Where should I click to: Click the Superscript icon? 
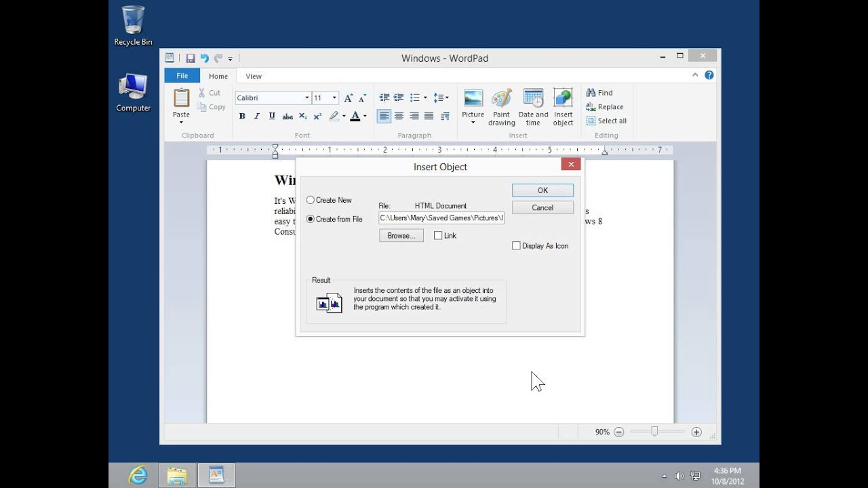[317, 117]
